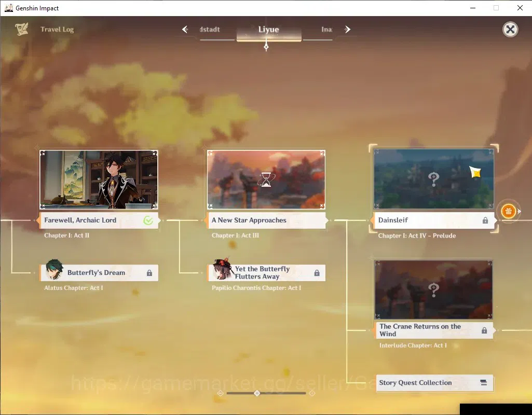Image resolution: width=532 pixels, height=415 pixels.
Task: Select the Dainsleif title bar
Action: tap(433, 220)
